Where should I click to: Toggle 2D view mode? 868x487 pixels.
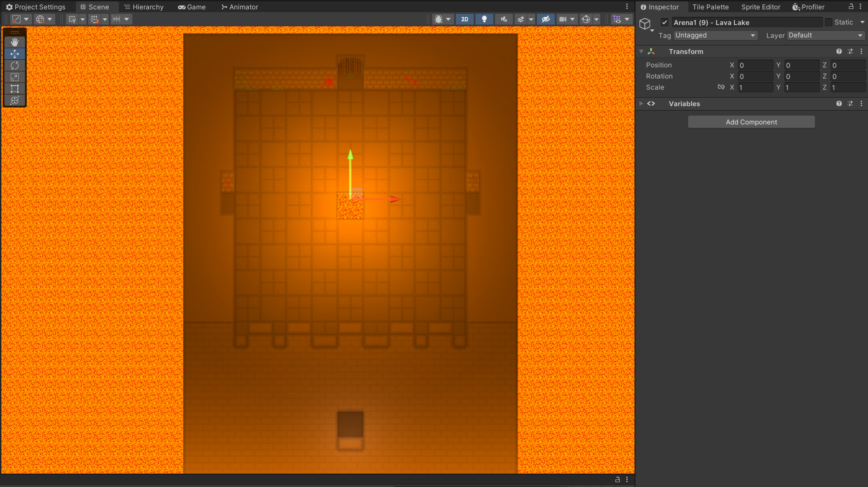tap(464, 19)
